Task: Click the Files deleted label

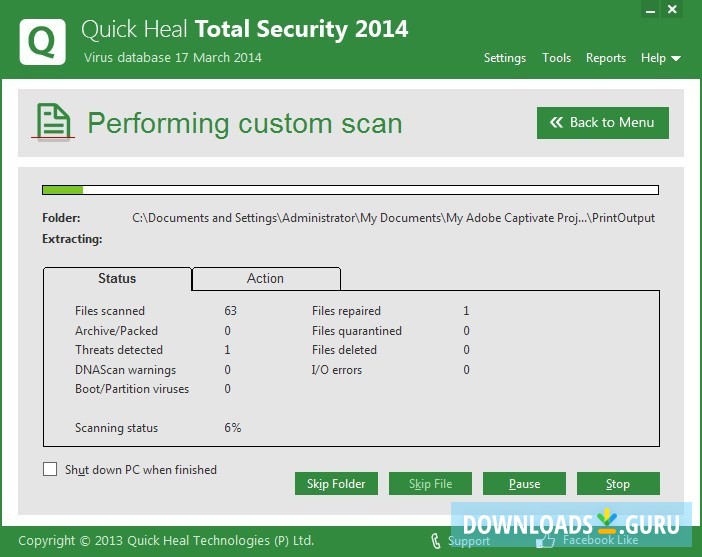Action: click(x=344, y=350)
